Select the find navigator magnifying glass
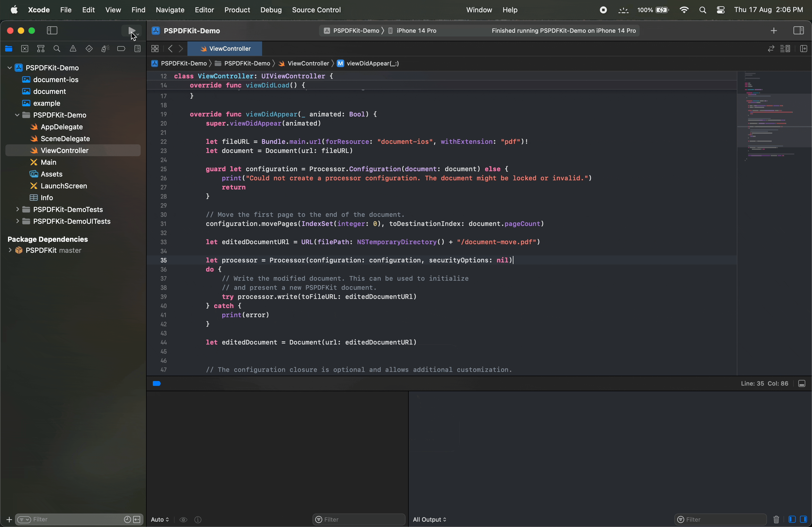 [57, 49]
